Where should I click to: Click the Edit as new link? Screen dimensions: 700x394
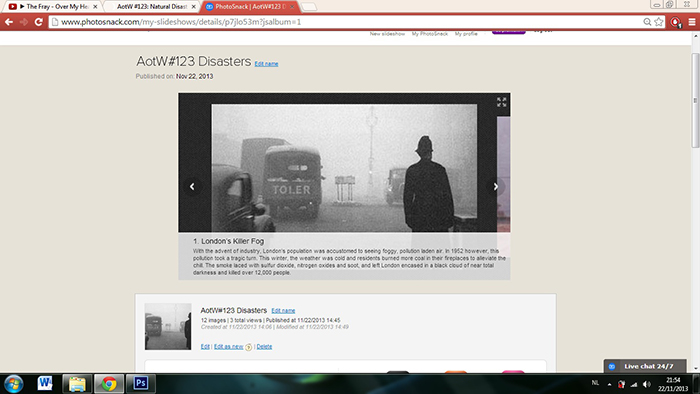coord(229,347)
